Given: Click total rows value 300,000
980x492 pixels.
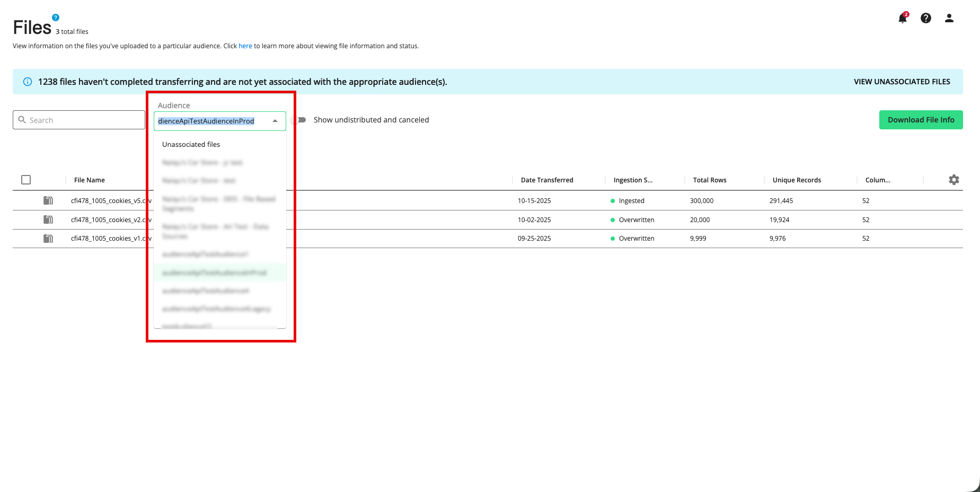Looking at the screenshot, I should coord(702,201).
